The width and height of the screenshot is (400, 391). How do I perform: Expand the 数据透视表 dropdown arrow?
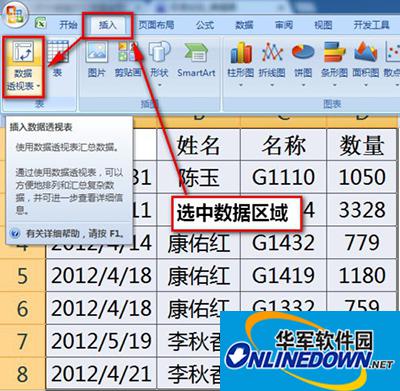point(39,86)
